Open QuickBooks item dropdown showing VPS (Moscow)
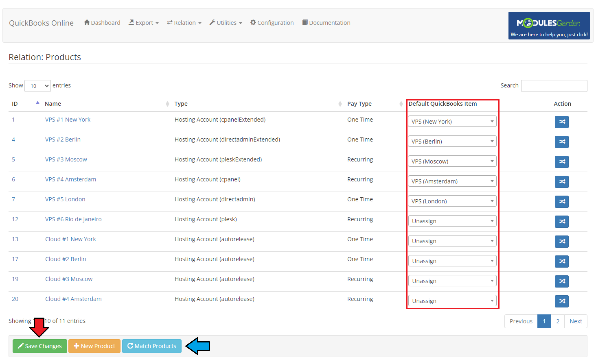The image size is (596, 364). (x=452, y=161)
